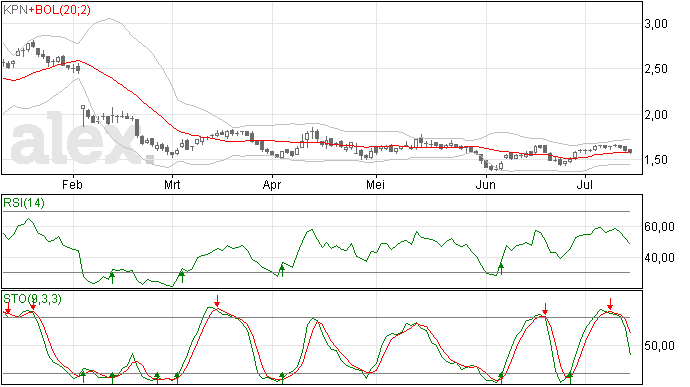690x387 pixels.
Task: Click the Jun month label
Action: [486, 184]
